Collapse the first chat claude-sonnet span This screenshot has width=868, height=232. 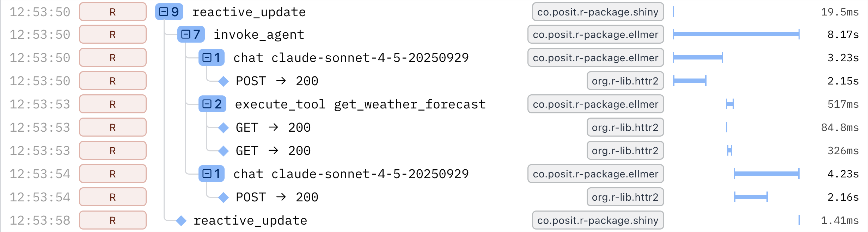(x=207, y=58)
